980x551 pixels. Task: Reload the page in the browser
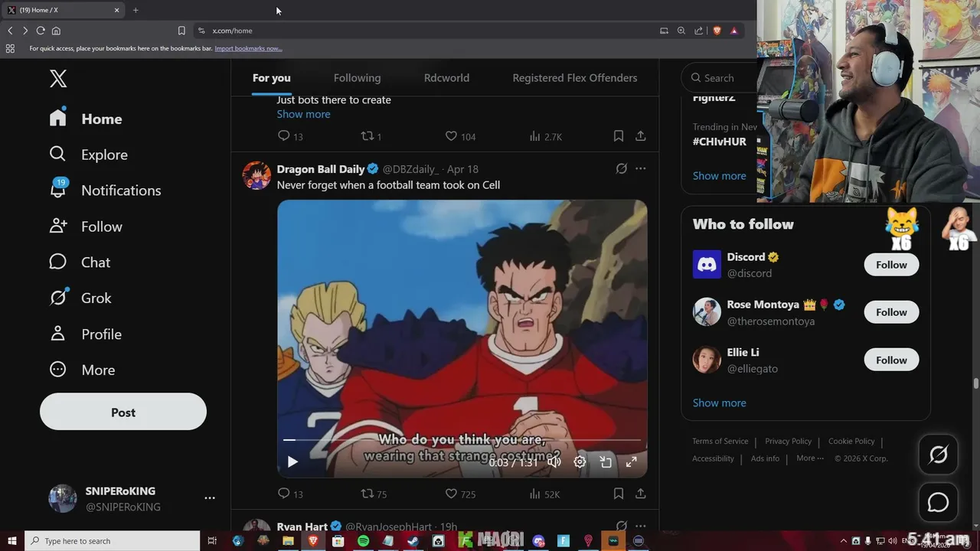point(41,31)
